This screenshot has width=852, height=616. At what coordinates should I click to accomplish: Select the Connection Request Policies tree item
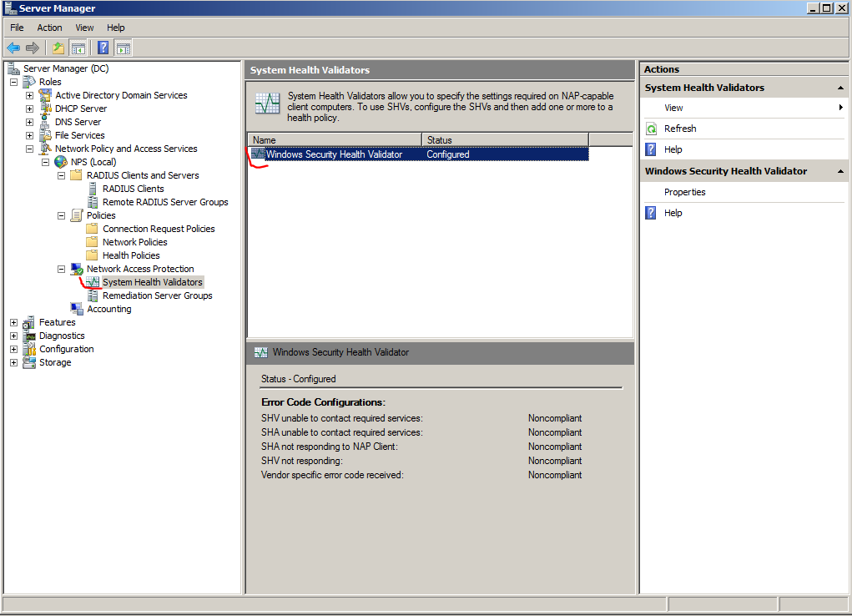(159, 229)
